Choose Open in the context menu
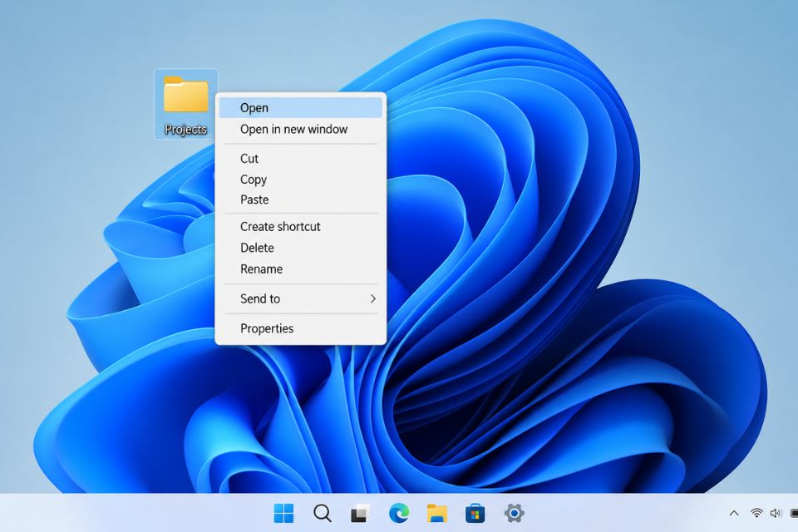This screenshot has height=532, width=798. (301, 108)
